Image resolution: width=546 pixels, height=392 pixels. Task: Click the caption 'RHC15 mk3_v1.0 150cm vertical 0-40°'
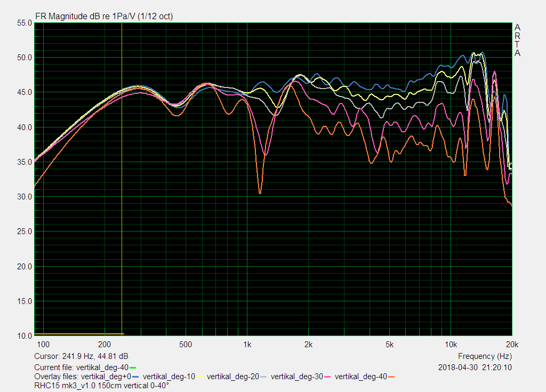click(x=101, y=386)
